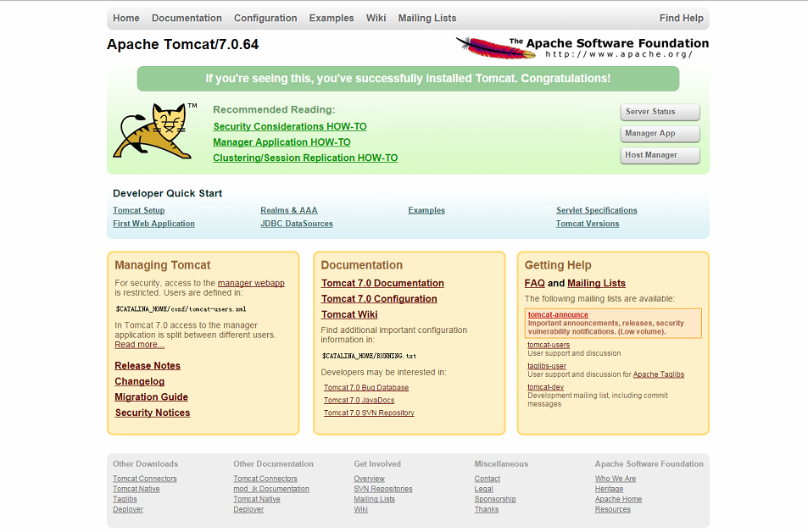Open the Manager App button
This screenshot has height=532, width=808.
click(660, 133)
